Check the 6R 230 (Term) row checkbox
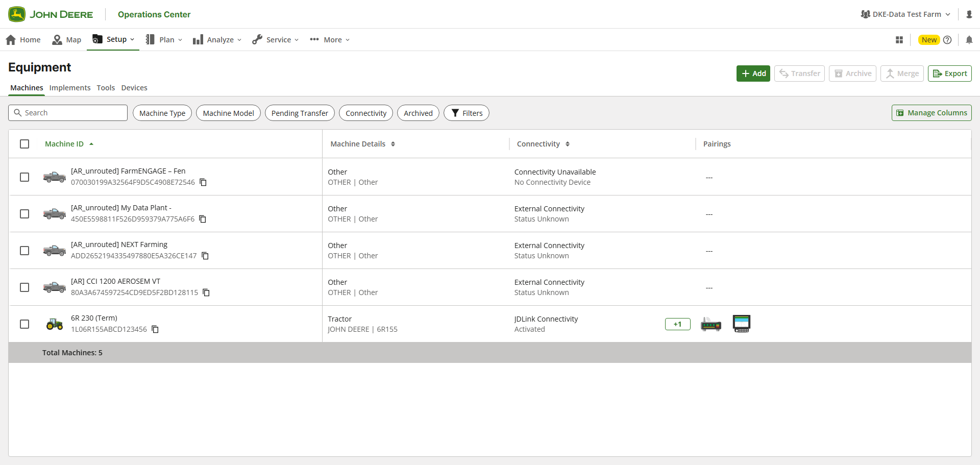Image resolution: width=980 pixels, height=465 pixels. (24, 324)
